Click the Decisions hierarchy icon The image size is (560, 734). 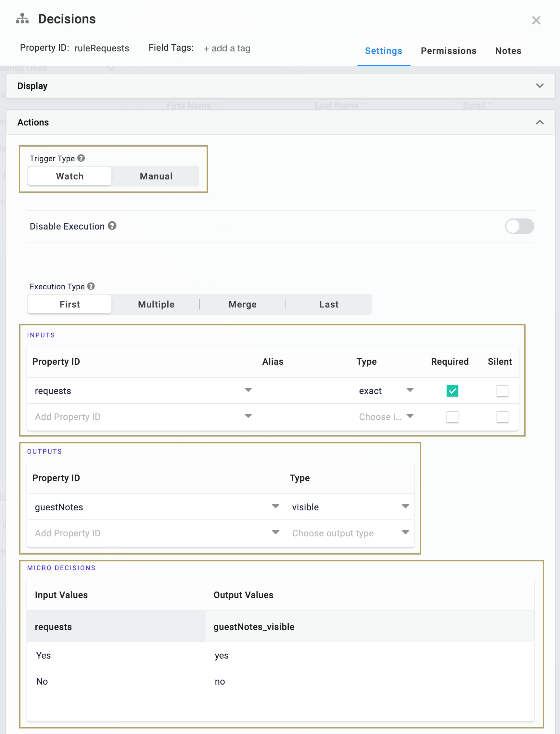click(22, 19)
